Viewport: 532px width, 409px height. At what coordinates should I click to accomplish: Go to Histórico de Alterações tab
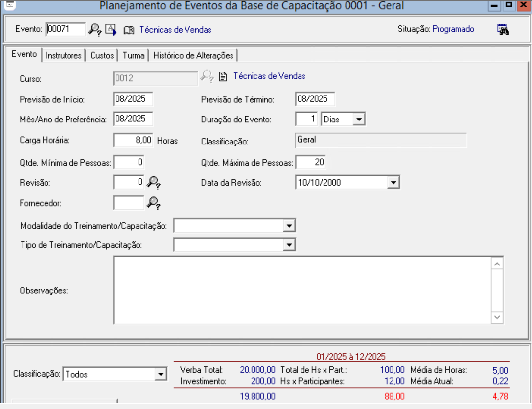194,55
